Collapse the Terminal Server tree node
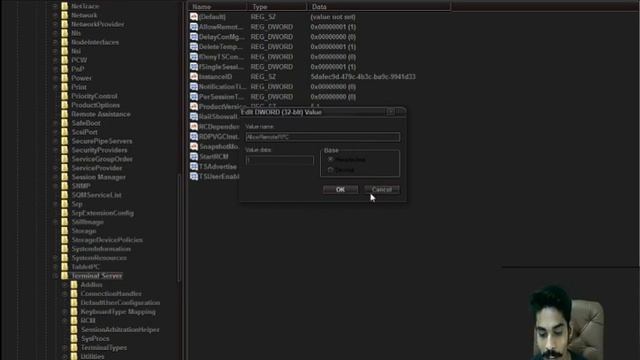 click(56, 276)
